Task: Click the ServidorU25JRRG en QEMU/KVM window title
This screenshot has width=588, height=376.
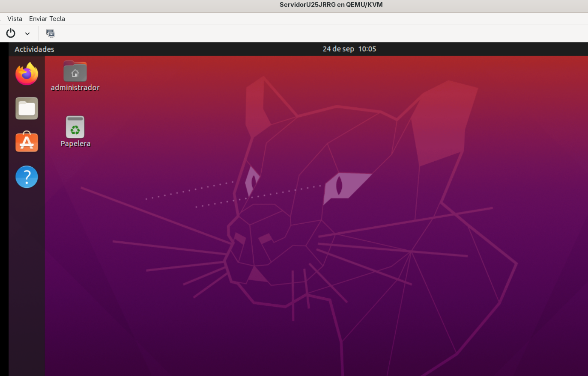Action: tap(331, 5)
